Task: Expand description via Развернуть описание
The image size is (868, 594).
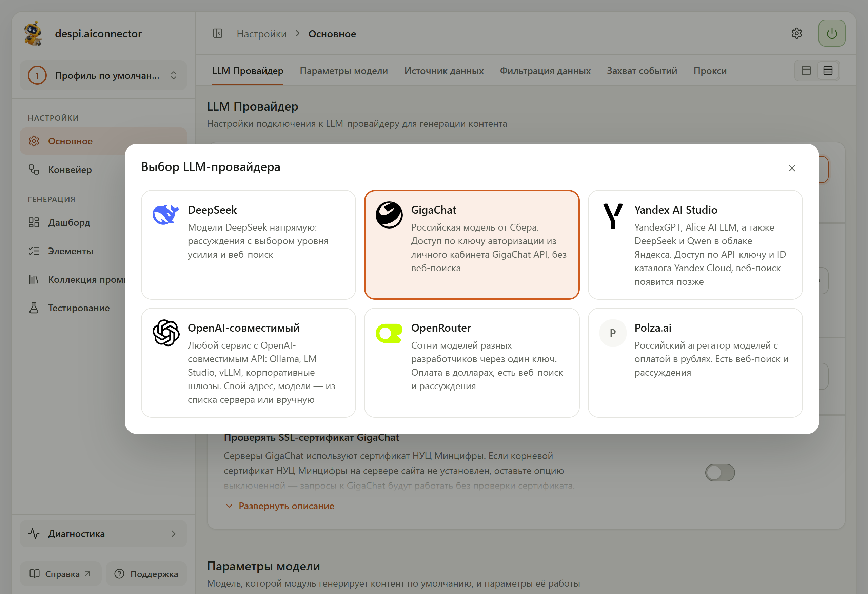Action: pos(280,506)
